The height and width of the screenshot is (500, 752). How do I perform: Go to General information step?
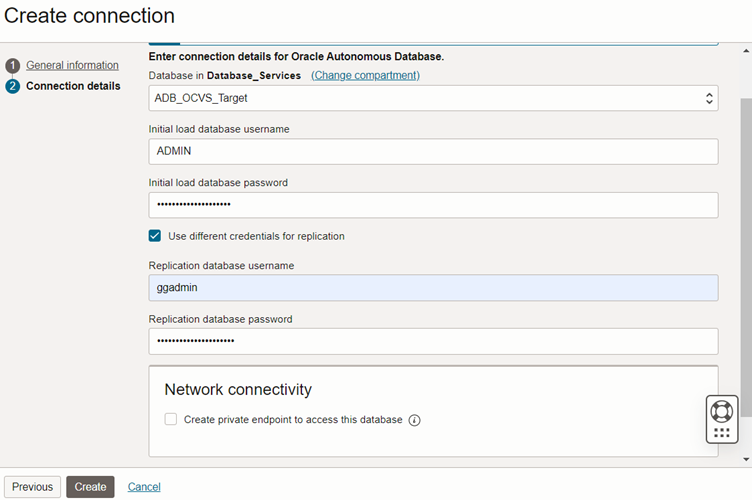pos(72,65)
